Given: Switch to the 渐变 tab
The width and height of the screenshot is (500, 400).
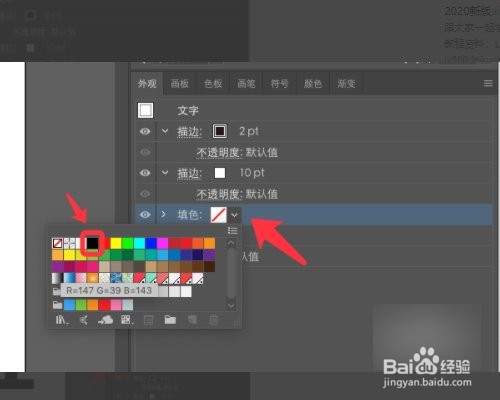Looking at the screenshot, I should tap(346, 83).
